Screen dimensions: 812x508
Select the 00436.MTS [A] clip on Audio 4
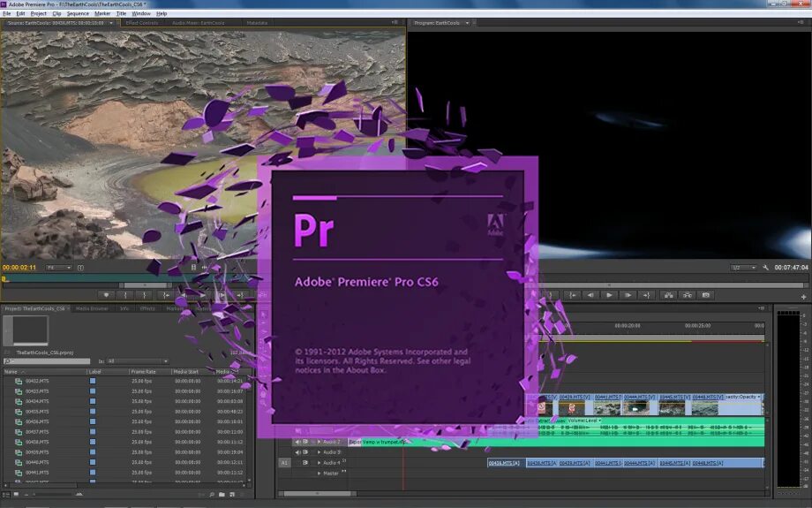pyautogui.click(x=505, y=463)
